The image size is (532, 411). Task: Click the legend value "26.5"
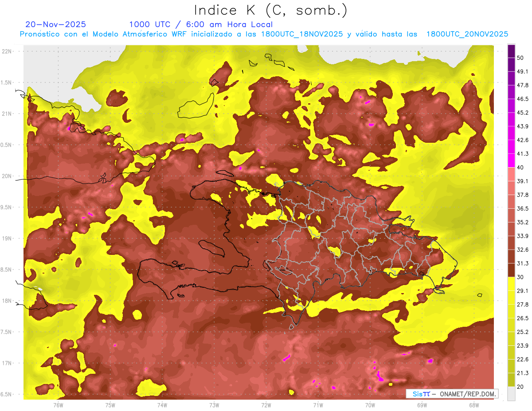pyautogui.click(x=523, y=318)
